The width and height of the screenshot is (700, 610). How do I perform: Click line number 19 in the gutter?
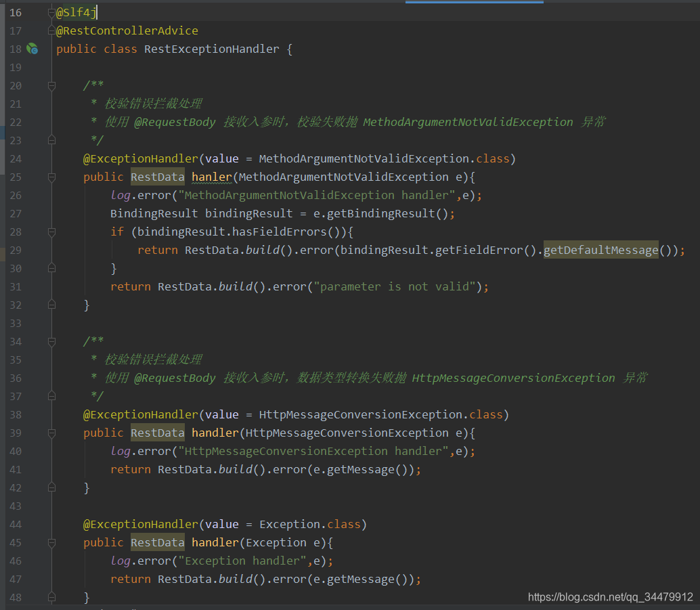click(x=16, y=68)
